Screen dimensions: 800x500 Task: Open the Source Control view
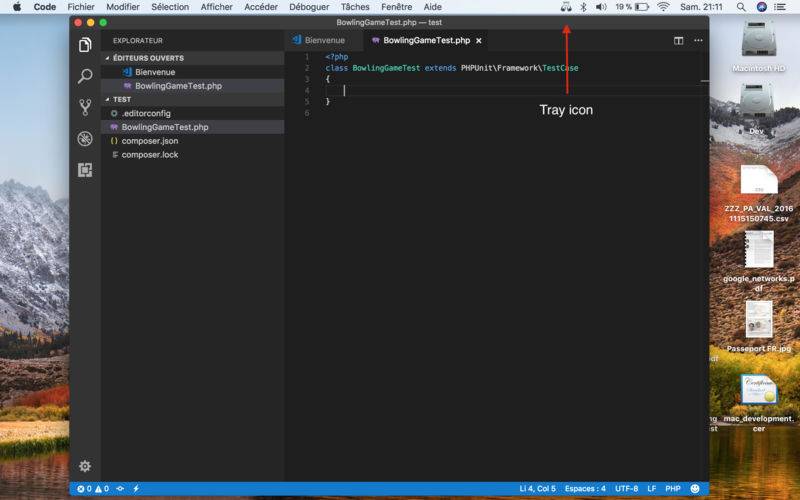coord(85,107)
